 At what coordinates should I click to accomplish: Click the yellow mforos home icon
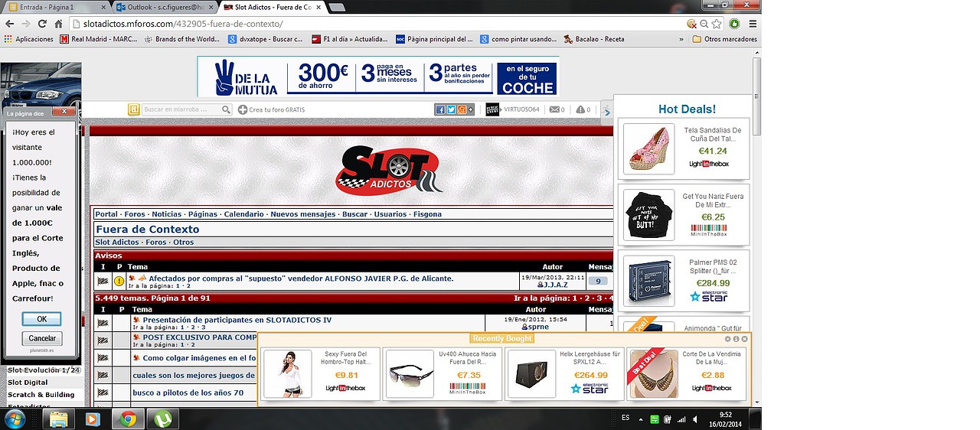point(133,109)
